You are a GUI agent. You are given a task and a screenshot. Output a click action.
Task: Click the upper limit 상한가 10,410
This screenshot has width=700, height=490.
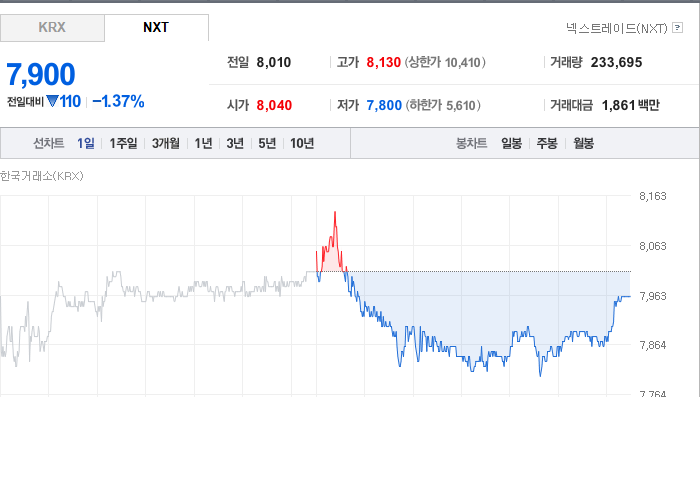[x=445, y=62]
